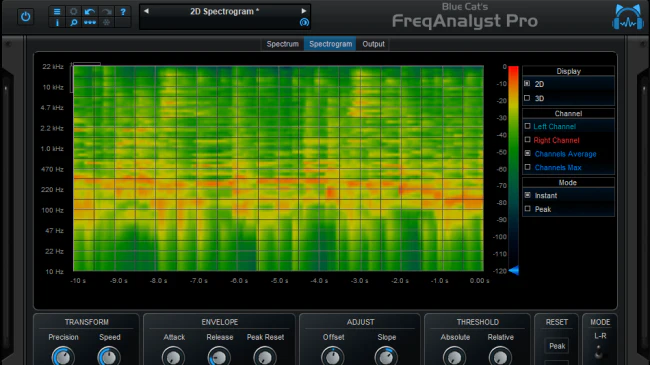Select the Peak mode checkbox
650x365 pixels.
(527, 209)
